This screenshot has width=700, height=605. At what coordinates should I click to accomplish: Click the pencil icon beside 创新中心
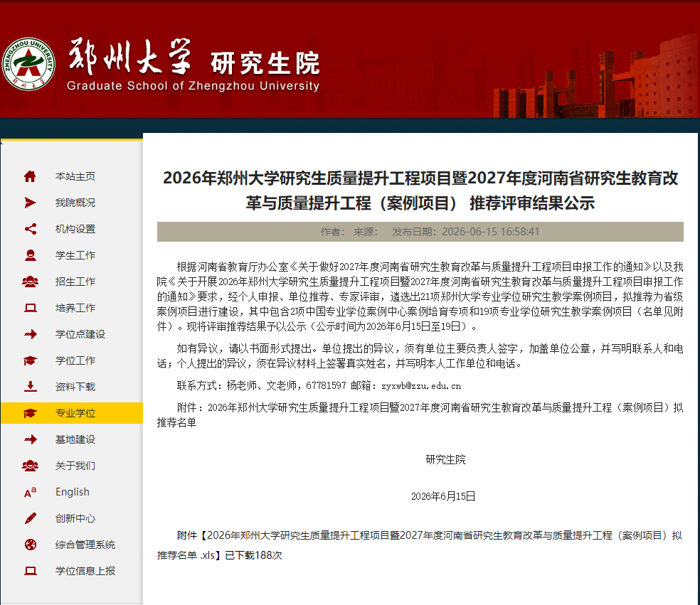tap(30, 518)
